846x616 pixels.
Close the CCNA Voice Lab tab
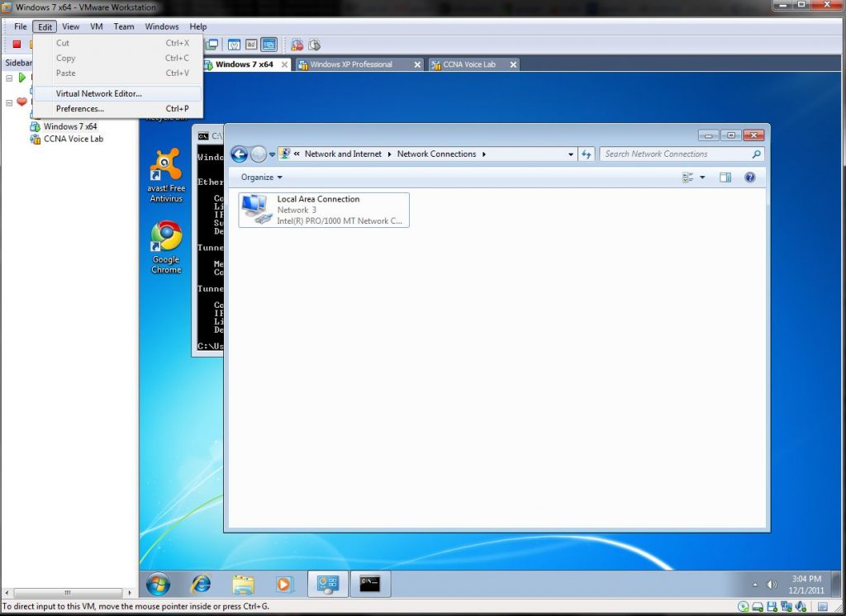point(513,64)
